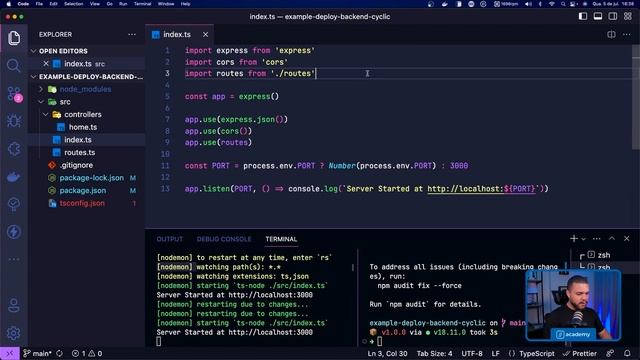
Task: Open the main branch picker in status bar
Action: tap(37, 353)
